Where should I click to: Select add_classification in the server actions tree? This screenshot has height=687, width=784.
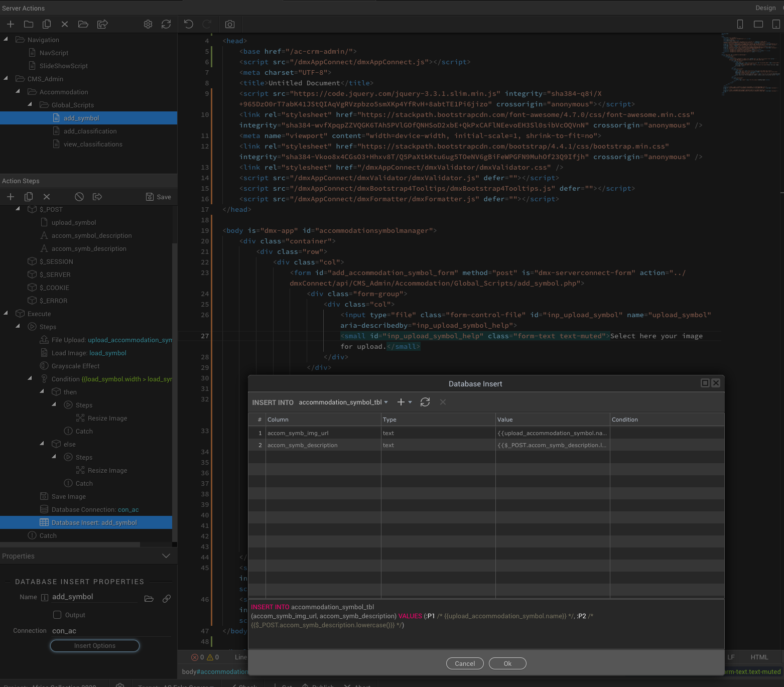pyautogui.click(x=90, y=131)
